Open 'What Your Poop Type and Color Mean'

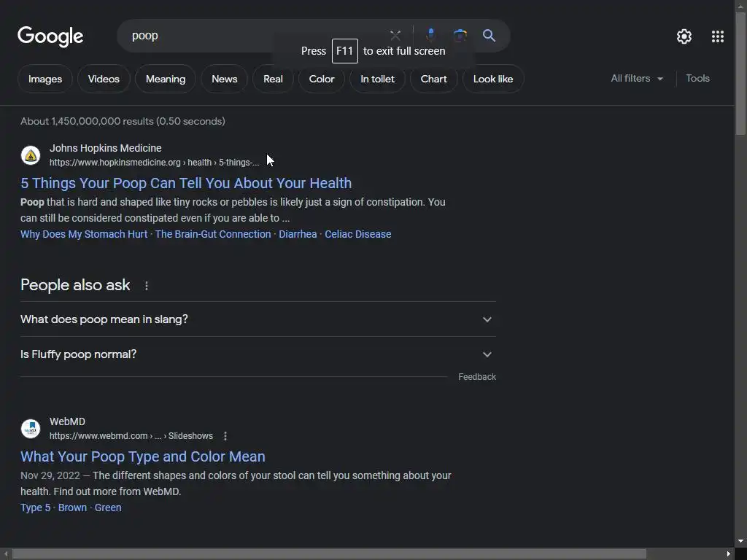point(142,456)
